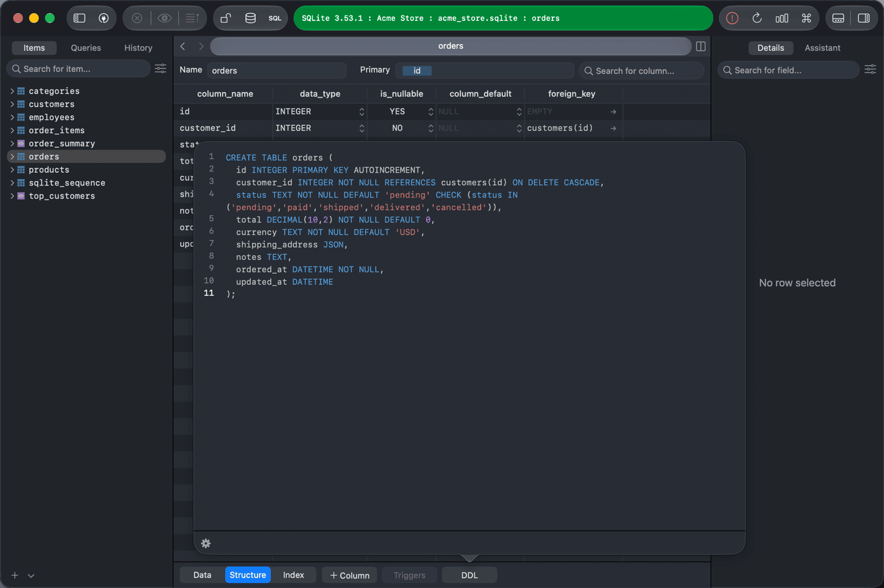Select the products table row
This screenshot has height=588, width=884.
point(87,170)
